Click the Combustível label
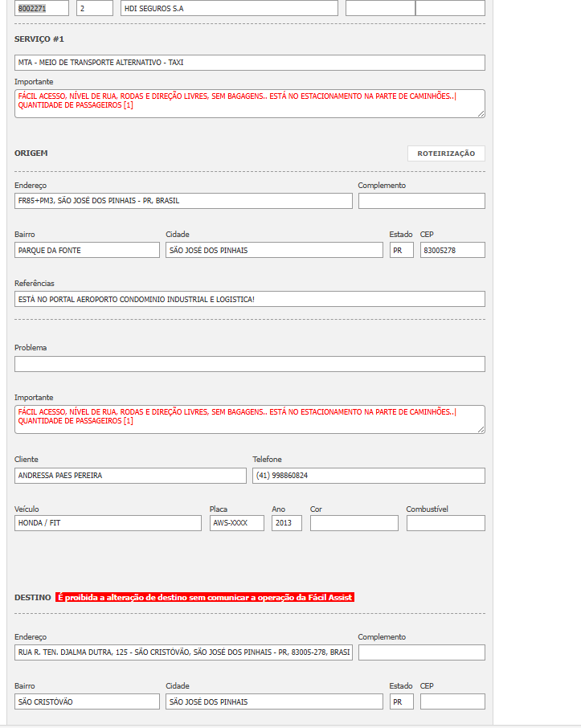The height and width of the screenshot is (728, 581). click(x=428, y=509)
